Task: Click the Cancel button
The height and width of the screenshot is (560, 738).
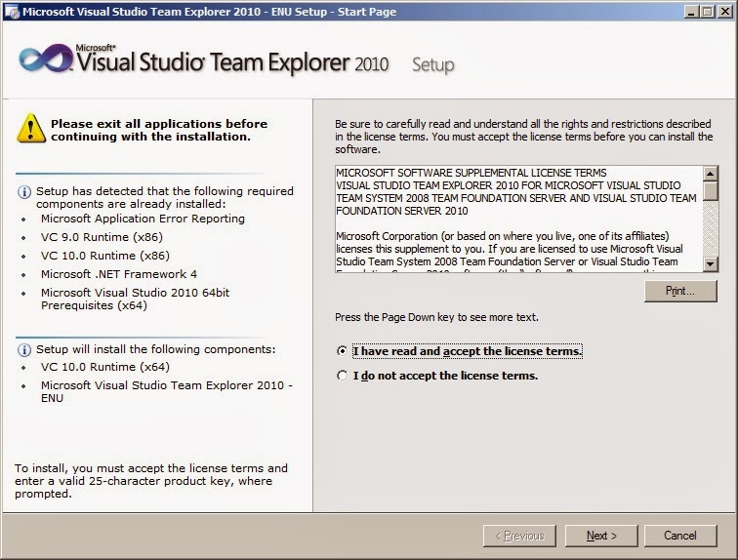Action: click(x=680, y=536)
